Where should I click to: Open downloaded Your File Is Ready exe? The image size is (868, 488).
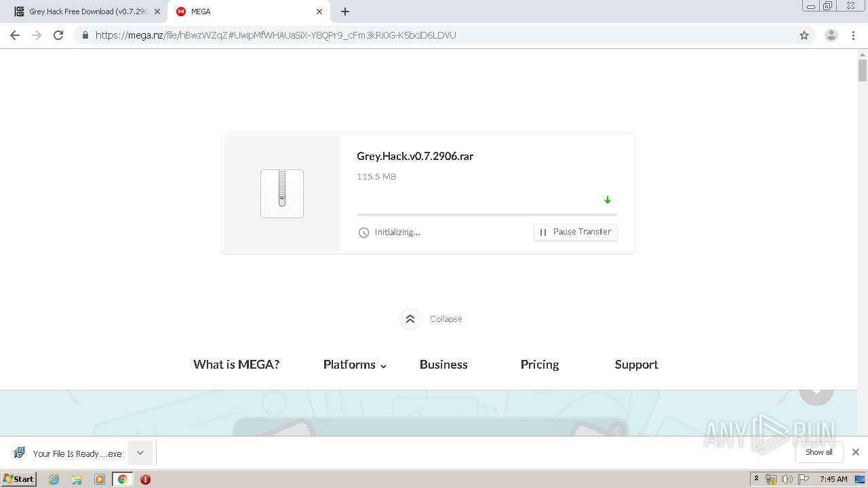pos(68,453)
